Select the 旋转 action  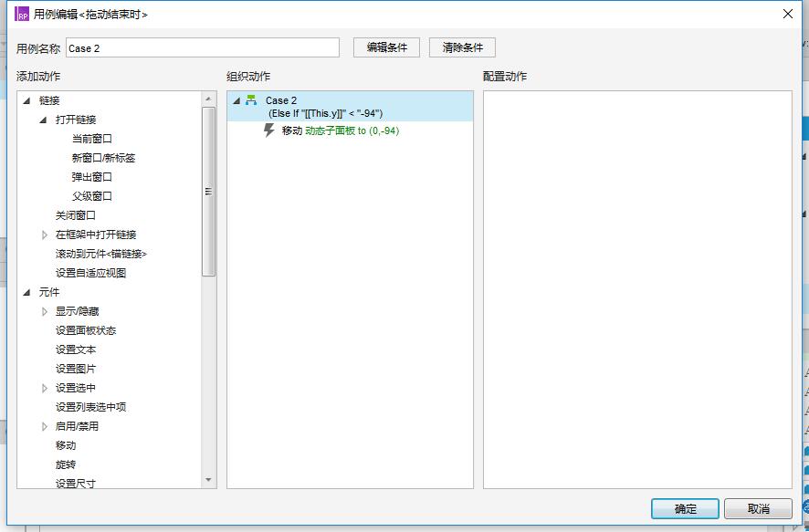(66, 464)
